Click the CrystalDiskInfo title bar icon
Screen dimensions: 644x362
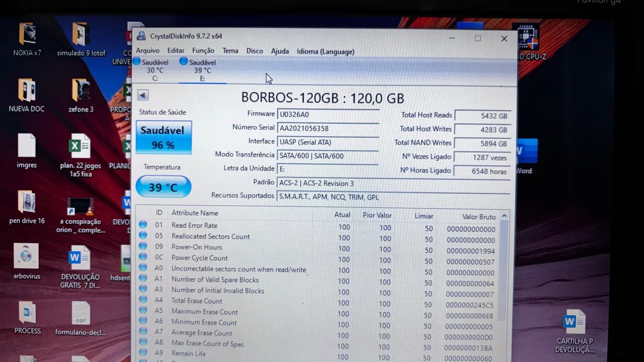coord(141,36)
